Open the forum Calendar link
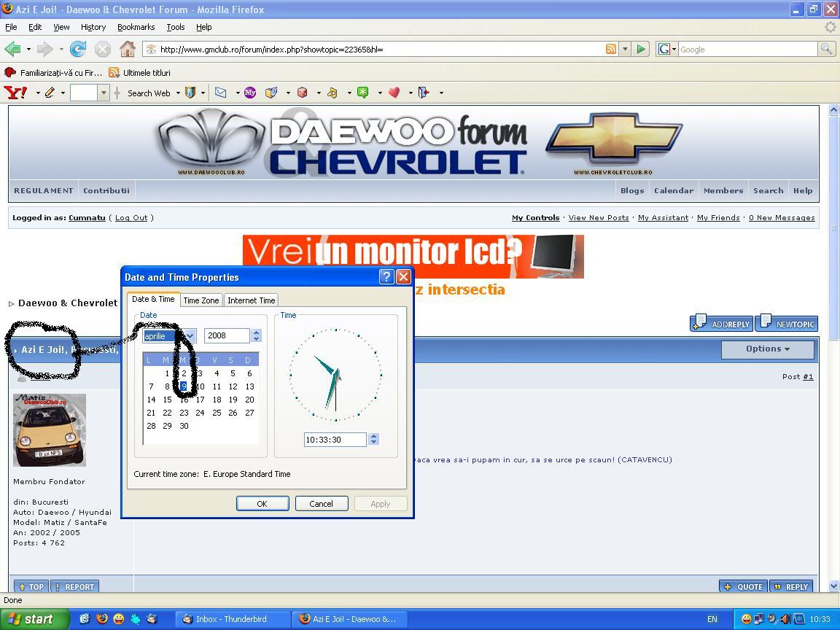The image size is (840, 630). [674, 191]
